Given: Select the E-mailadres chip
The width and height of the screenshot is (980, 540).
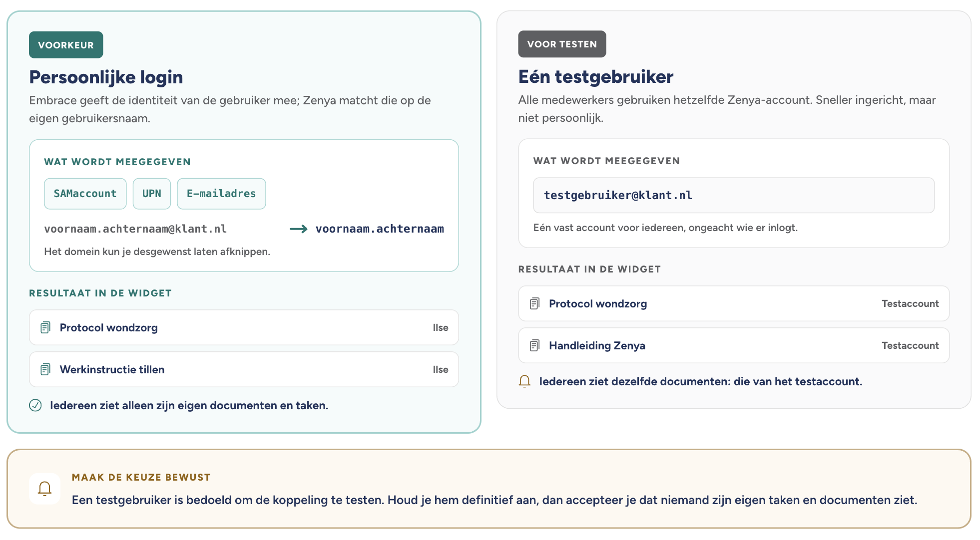Looking at the screenshot, I should point(221,194).
